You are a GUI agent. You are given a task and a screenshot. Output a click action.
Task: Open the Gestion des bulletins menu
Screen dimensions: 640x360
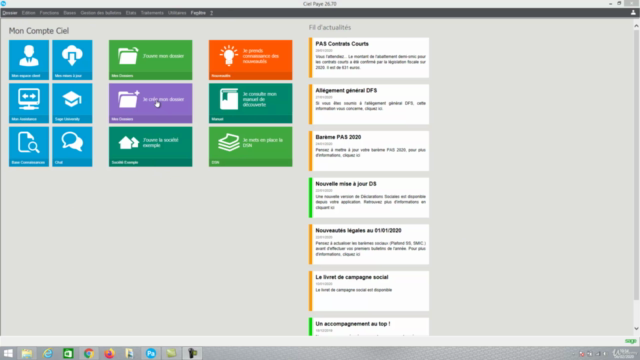tap(101, 13)
